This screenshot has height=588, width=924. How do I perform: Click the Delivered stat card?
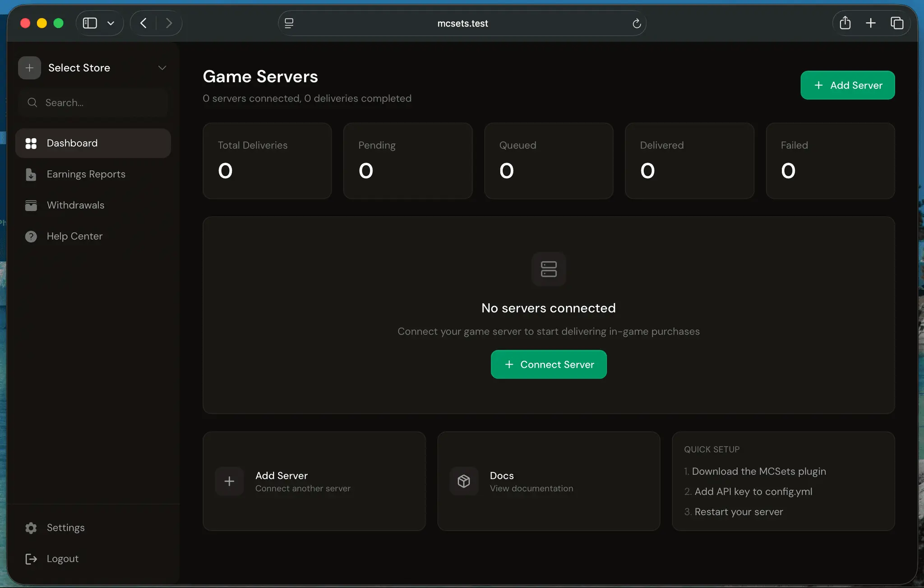689,161
